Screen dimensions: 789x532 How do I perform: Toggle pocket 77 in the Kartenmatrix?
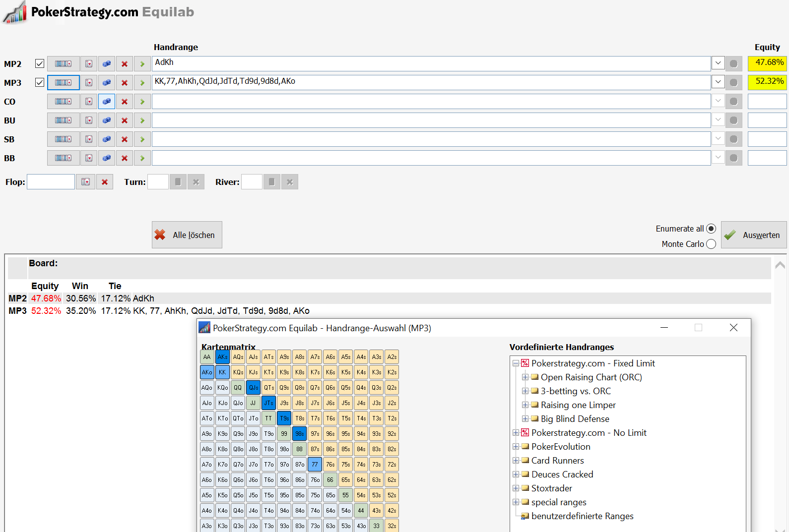[x=315, y=465]
